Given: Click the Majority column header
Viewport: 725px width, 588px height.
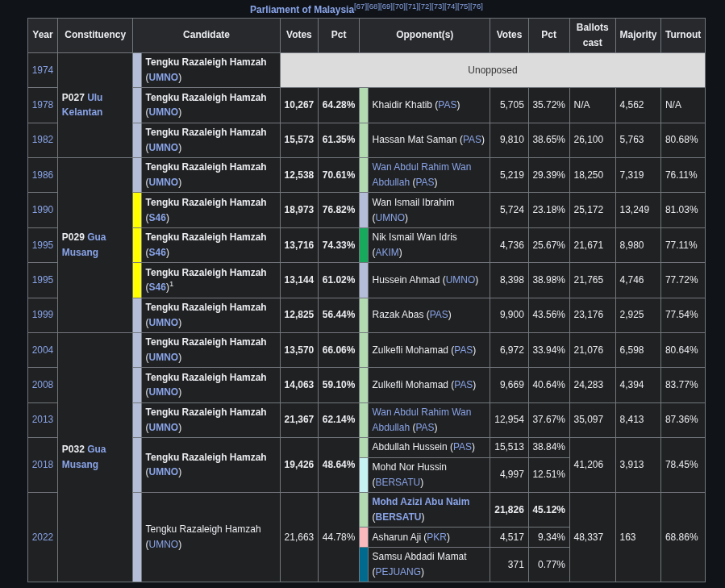Looking at the screenshot, I should 638,35.
